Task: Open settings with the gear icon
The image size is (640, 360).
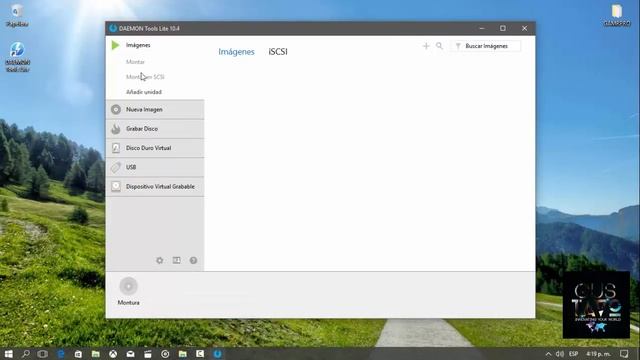Action: pyautogui.click(x=160, y=260)
